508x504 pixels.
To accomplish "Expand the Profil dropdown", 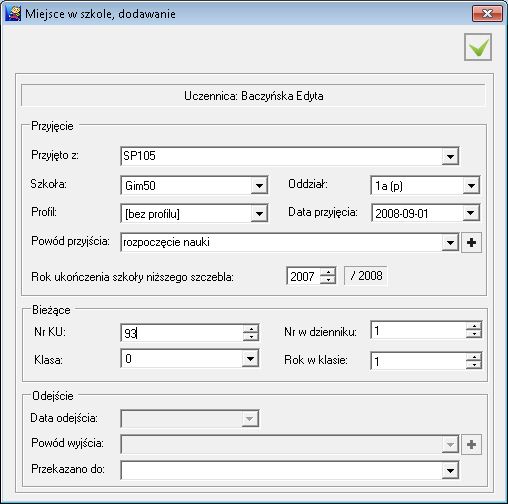I will [259, 213].
